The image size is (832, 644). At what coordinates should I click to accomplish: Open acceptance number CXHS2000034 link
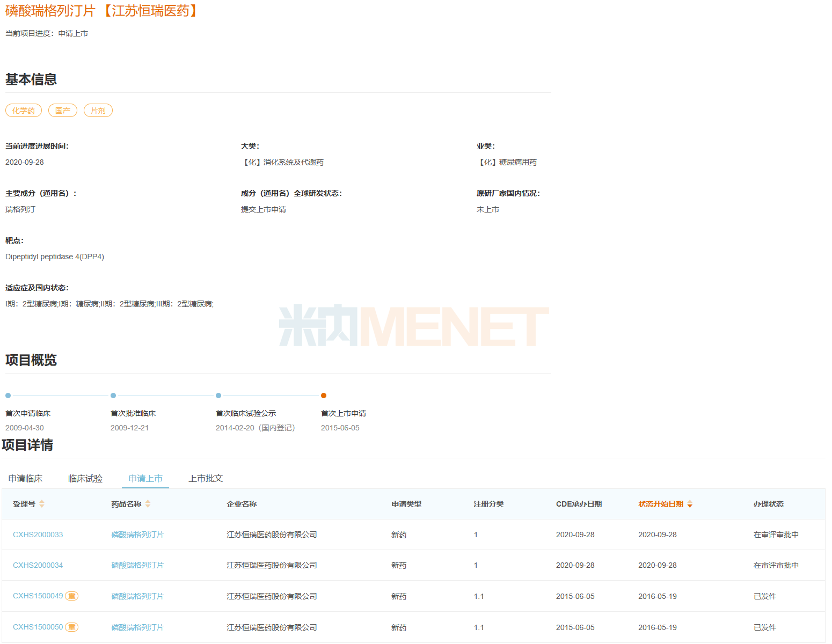click(38, 566)
